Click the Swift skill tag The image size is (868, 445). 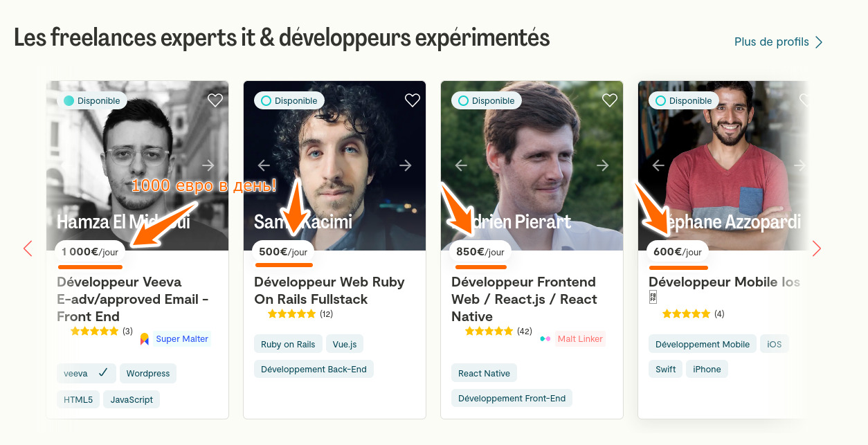pos(666,370)
